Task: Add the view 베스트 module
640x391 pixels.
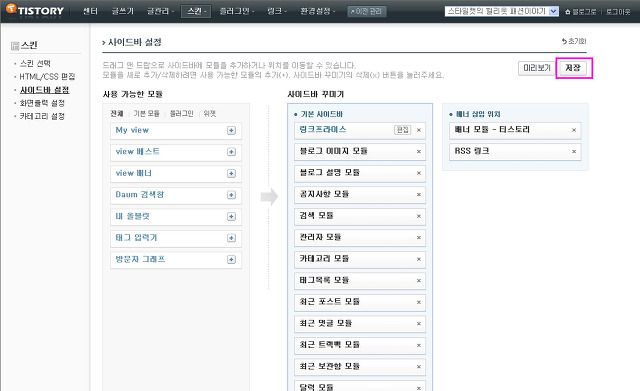Action: [231, 152]
